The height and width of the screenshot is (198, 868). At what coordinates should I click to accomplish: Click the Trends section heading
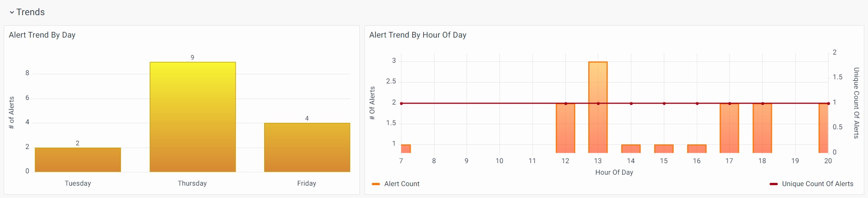coord(31,12)
